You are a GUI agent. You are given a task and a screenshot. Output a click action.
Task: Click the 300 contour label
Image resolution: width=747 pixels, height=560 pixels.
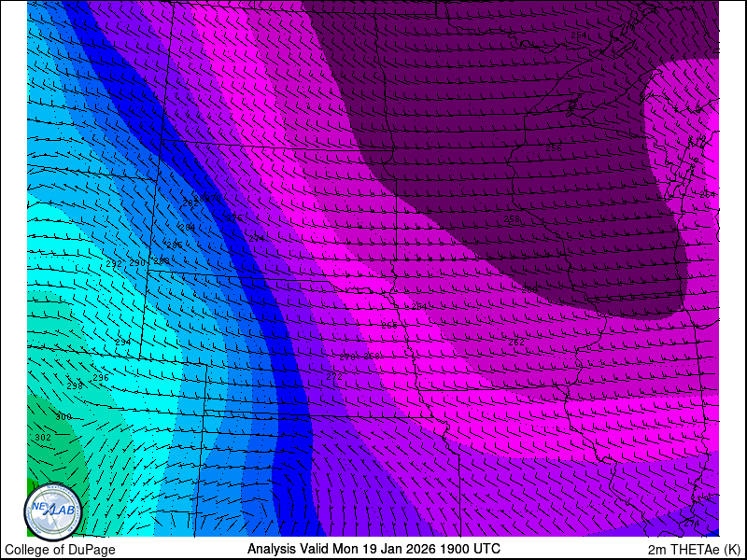click(x=63, y=417)
